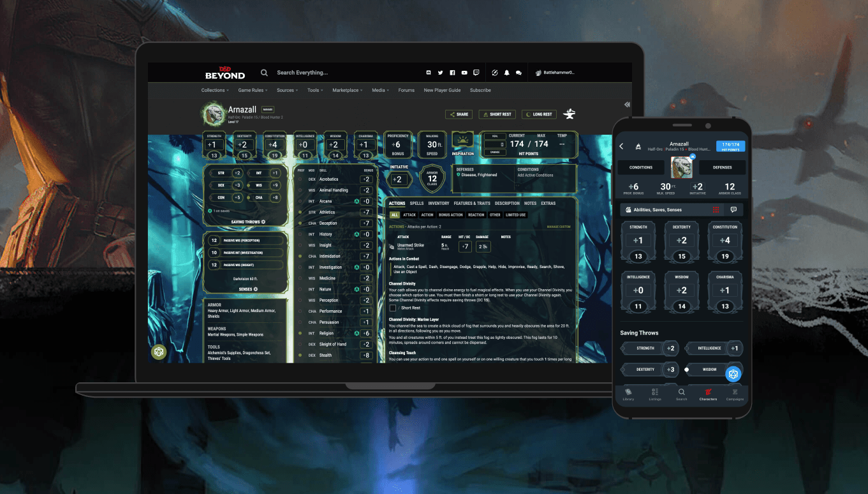Open the notifications bell icon
This screenshot has width=868, height=494.
coord(506,73)
